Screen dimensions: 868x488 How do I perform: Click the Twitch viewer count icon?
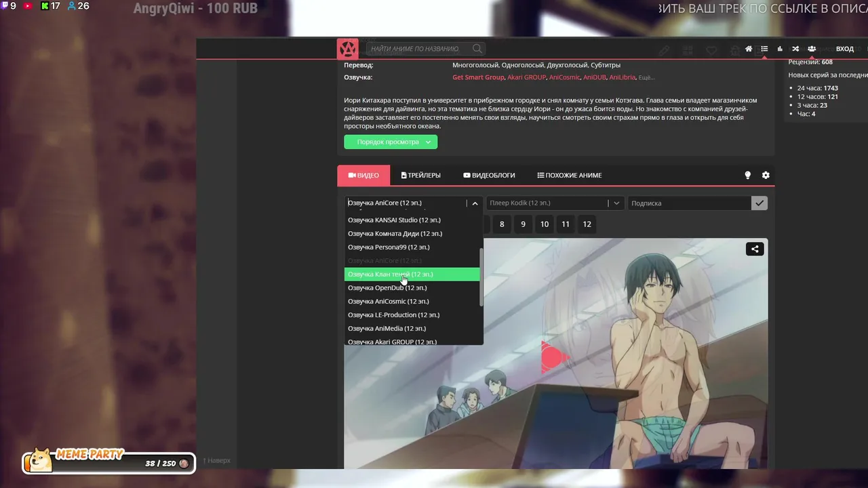point(5,6)
